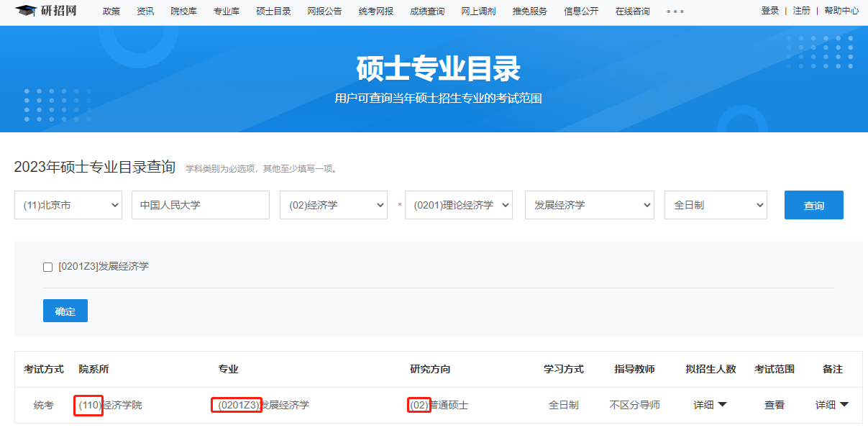Click the 研究方向 column header
Viewport: 868px width, 443px height.
[x=430, y=369]
